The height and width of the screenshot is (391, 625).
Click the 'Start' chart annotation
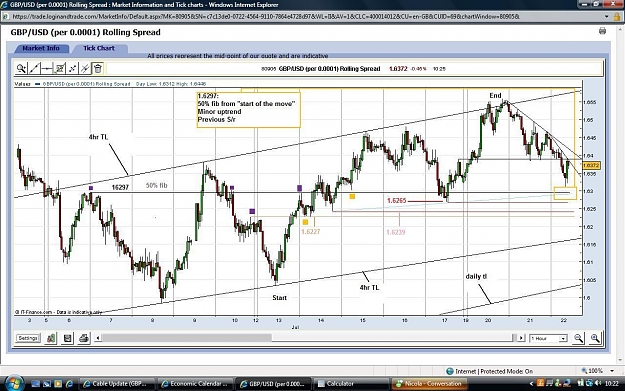279,298
